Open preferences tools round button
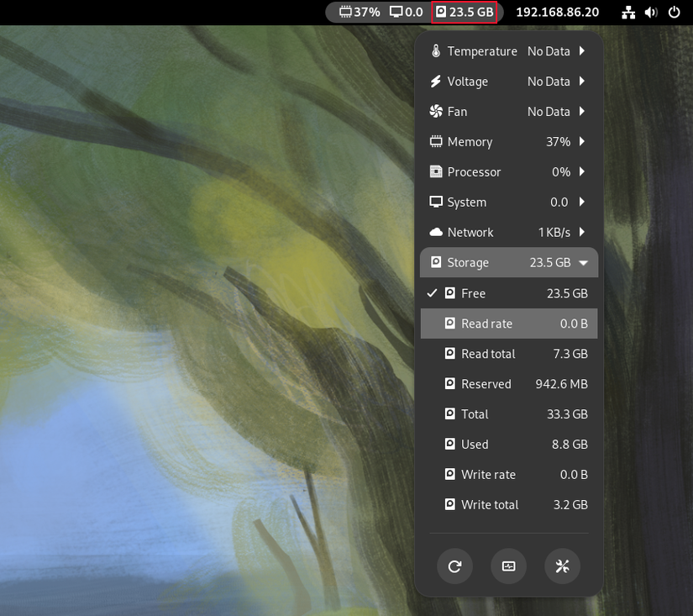Viewport: 693px width, 616px height. [x=562, y=566]
